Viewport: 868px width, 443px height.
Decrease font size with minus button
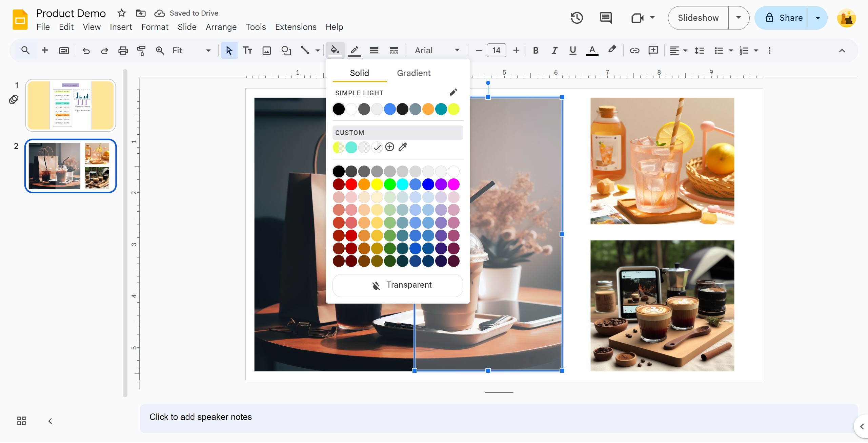pos(478,51)
